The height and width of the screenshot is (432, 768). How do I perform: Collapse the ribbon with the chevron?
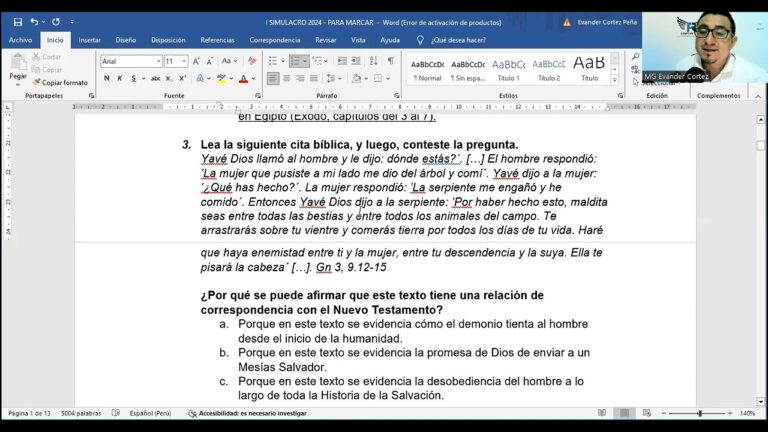click(758, 96)
